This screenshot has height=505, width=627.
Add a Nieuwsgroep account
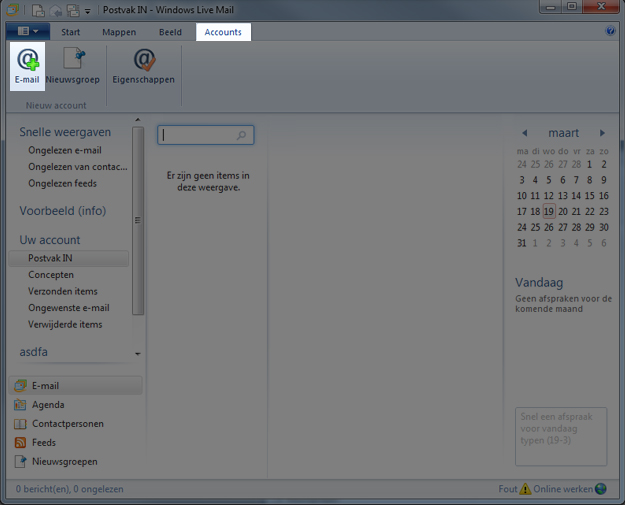click(x=72, y=66)
